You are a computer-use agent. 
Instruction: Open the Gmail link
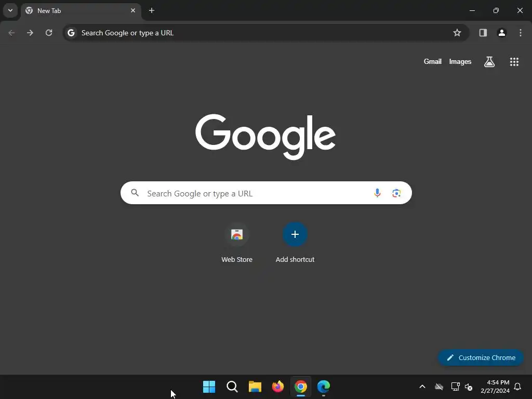[433, 61]
